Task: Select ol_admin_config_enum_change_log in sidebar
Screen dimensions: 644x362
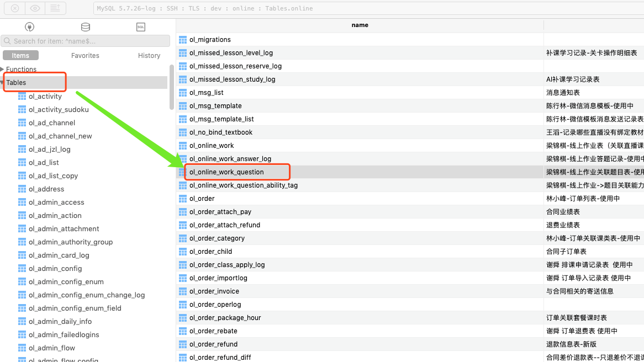Action: pos(87,295)
